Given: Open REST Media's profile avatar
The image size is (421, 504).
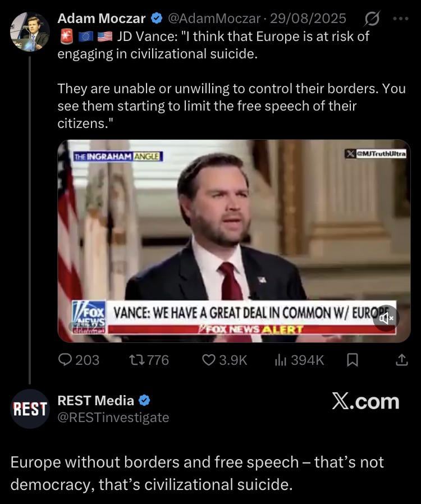Looking at the screenshot, I should [x=30, y=409].
